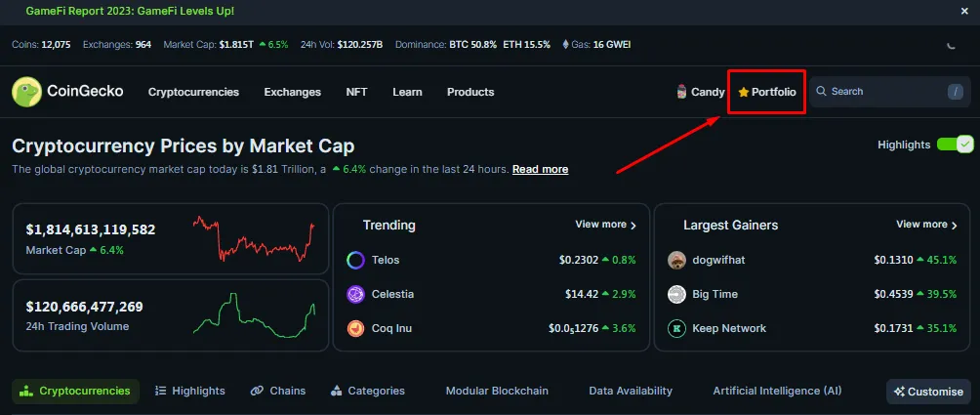This screenshot has width=980, height=415.
Task: Click the Read more link
Action: tap(540, 169)
